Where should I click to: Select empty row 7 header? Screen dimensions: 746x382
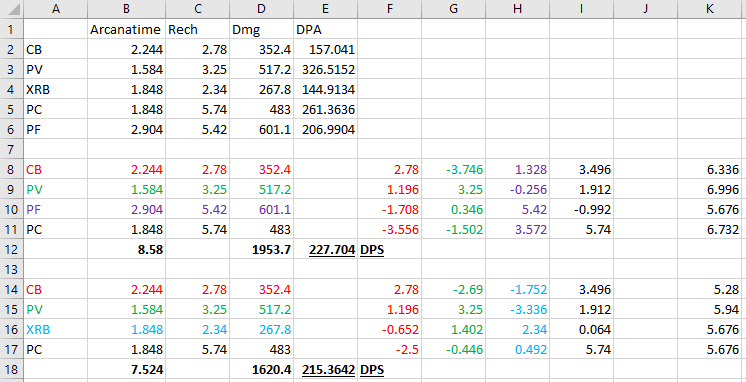pyautogui.click(x=11, y=149)
